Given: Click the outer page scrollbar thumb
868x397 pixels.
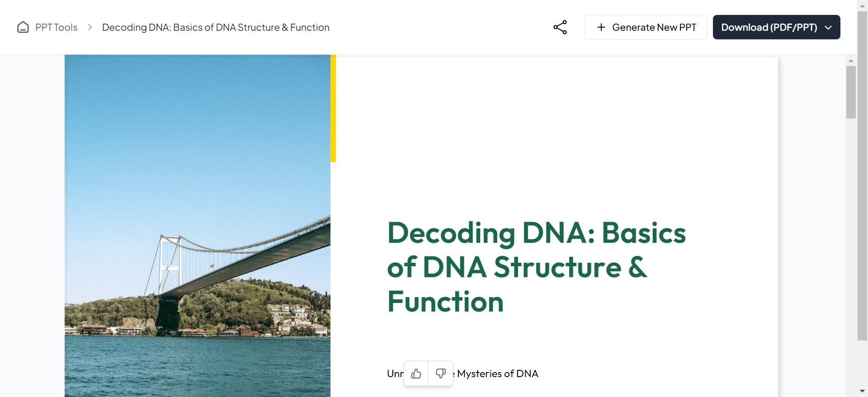Looking at the screenshot, I should tap(863, 176).
